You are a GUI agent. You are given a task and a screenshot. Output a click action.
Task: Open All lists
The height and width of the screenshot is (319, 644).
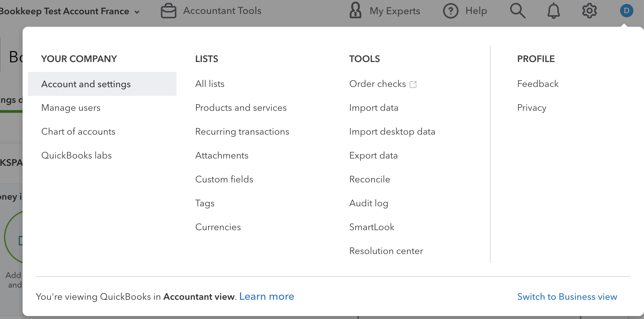coord(210,84)
